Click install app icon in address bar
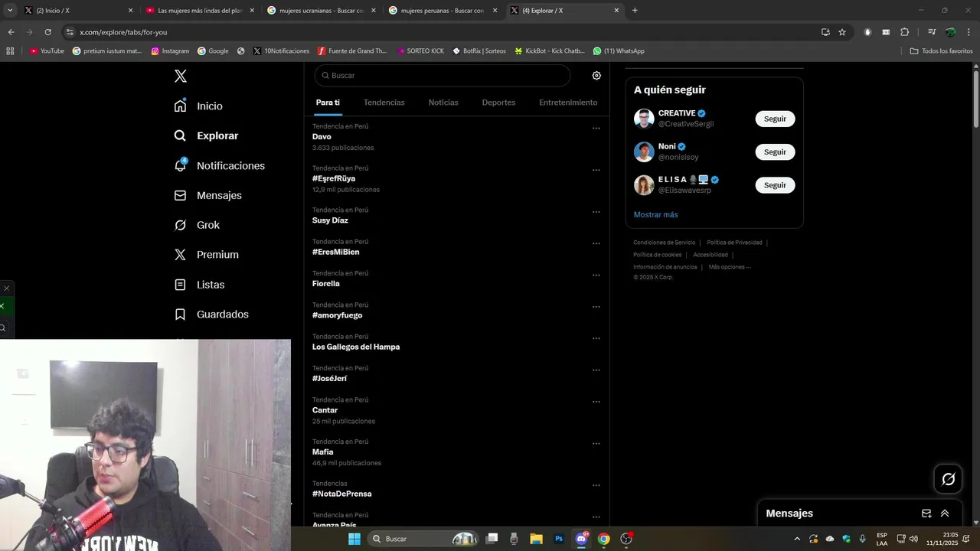This screenshot has width=980, height=551. pos(825,32)
